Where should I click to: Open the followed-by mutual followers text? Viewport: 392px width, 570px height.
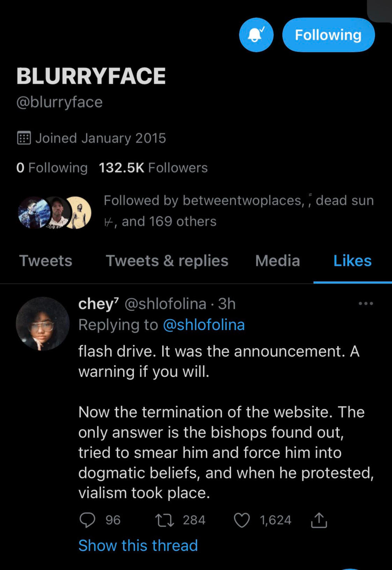click(x=239, y=211)
